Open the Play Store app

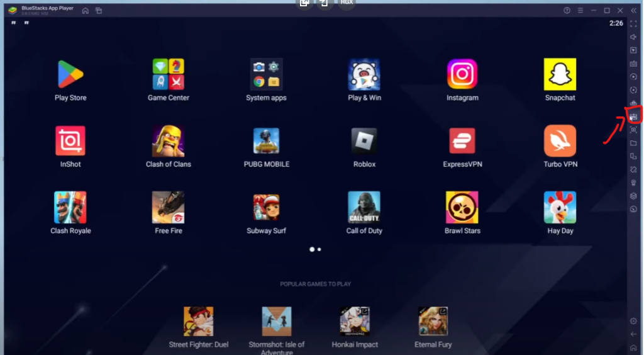(70, 74)
